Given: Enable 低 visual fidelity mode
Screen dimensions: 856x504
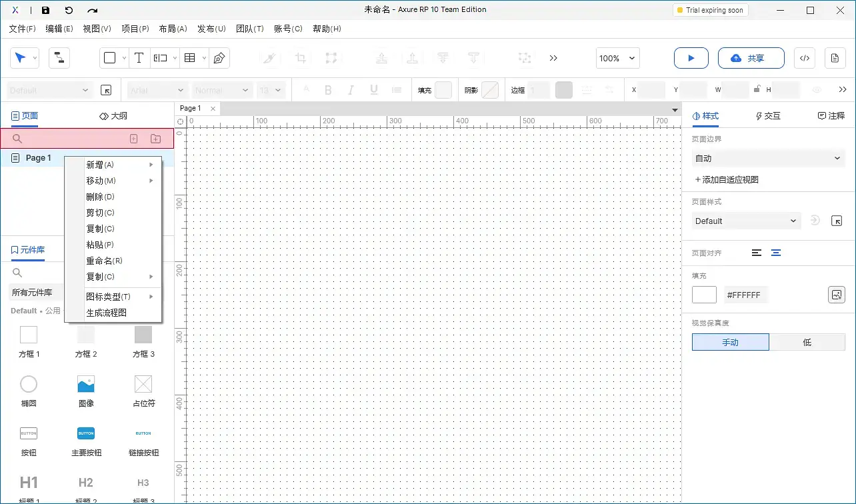Looking at the screenshot, I should click(x=807, y=341).
